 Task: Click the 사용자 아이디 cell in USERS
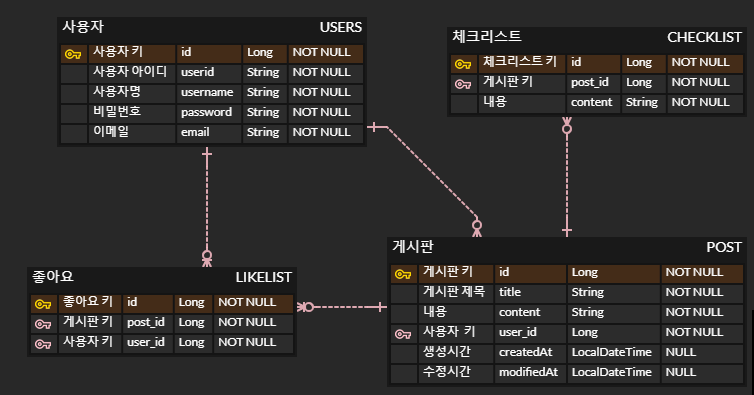(132, 73)
